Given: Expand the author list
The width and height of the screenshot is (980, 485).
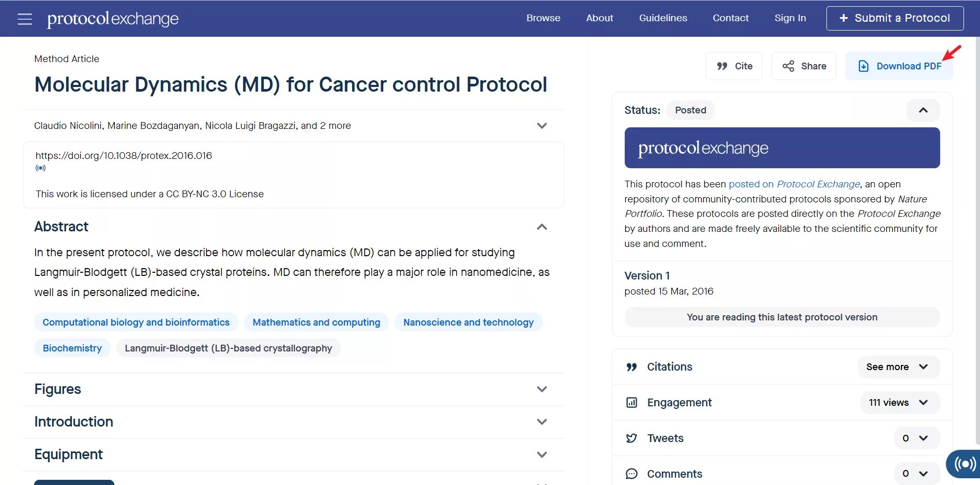Looking at the screenshot, I should 541,126.
